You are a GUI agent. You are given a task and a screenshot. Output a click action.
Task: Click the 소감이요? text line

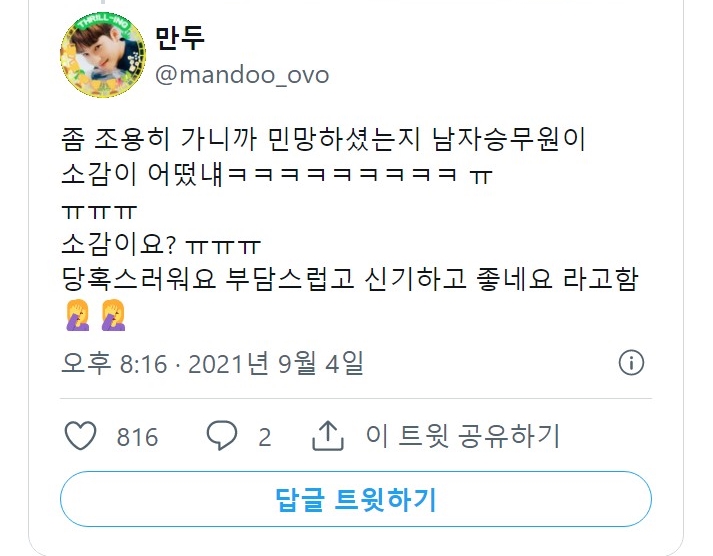click(x=161, y=244)
